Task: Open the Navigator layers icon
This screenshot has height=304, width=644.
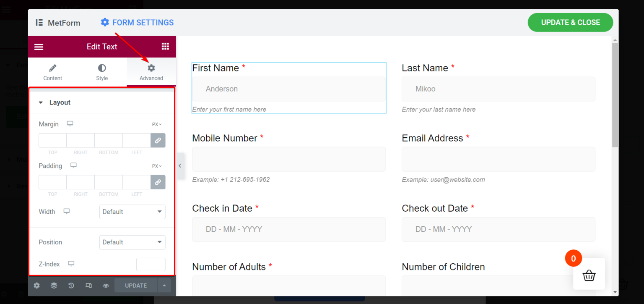Action: [54, 285]
